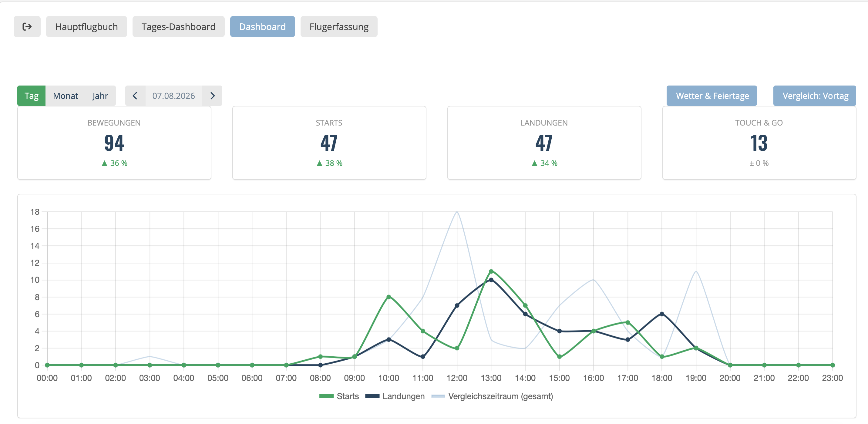Click the Bewegungen 94 statistics card
This screenshot has width=868, height=424.
pyautogui.click(x=114, y=143)
